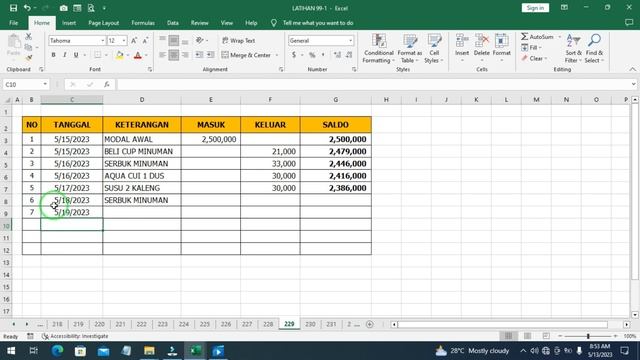
Task: Click the Orientation text angle icon
Action: pyautogui.click(x=200, y=40)
